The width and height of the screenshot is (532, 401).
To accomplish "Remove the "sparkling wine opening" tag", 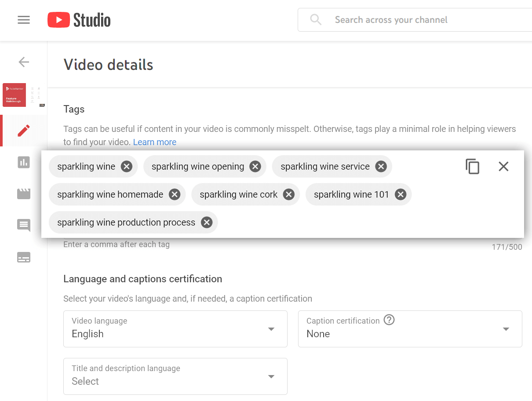I will 255,166.
